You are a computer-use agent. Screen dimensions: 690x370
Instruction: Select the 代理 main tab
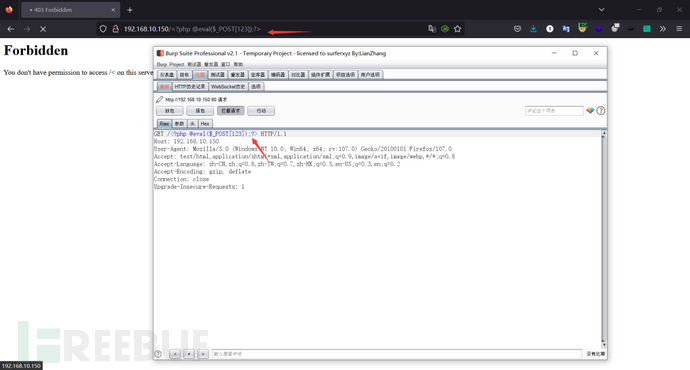click(x=200, y=75)
